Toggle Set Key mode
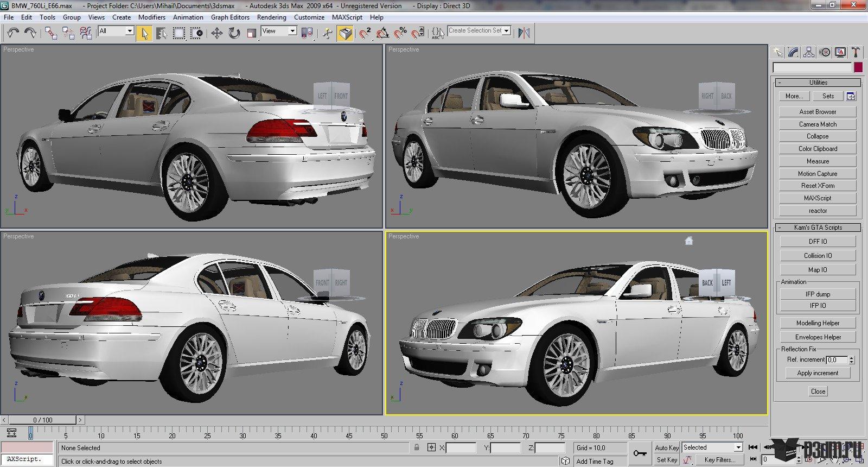This screenshot has width=868, height=467. click(x=666, y=459)
